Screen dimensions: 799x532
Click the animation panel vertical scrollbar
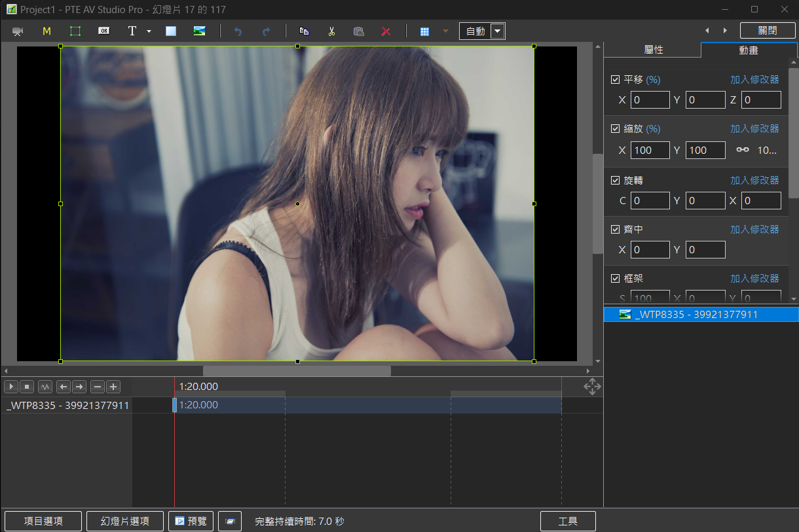794,134
